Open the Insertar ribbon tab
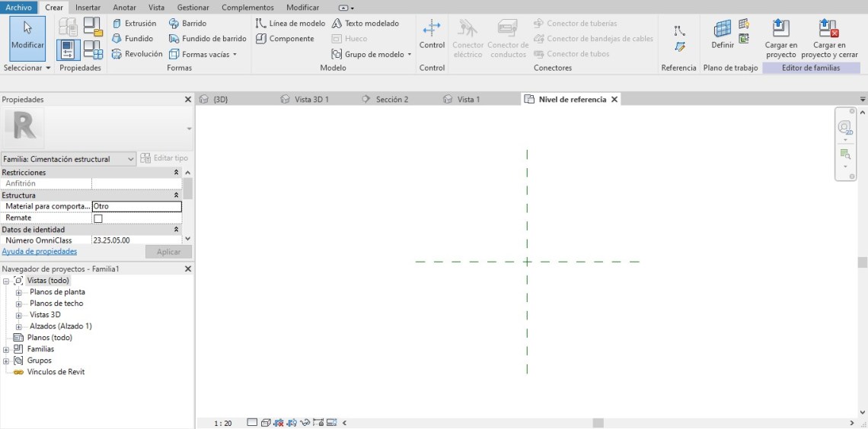Screen dimensions: 868x429 (88, 8)
